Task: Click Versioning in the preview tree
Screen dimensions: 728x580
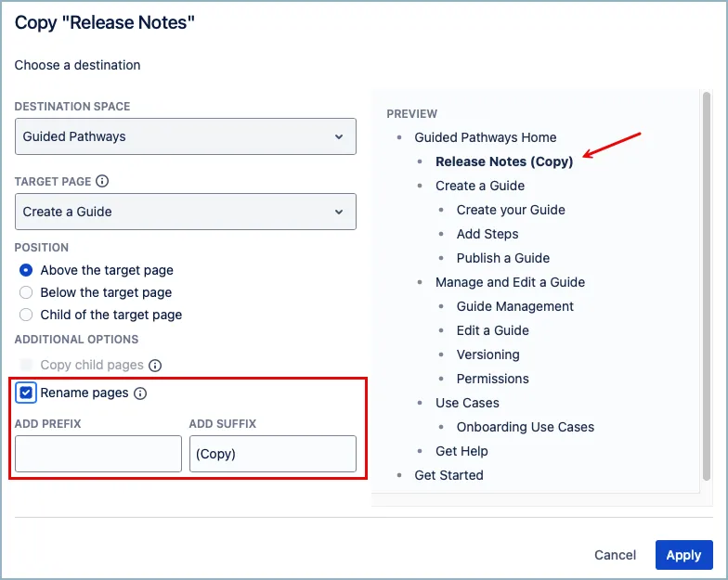Action: [x=488, y=354]
